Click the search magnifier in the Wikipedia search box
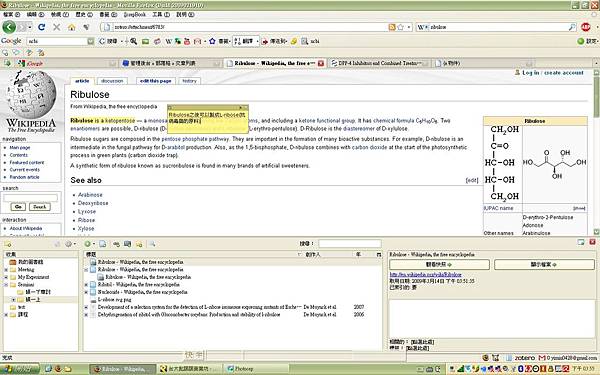Viewport: 600px width, 375px height. pos(572,27)
